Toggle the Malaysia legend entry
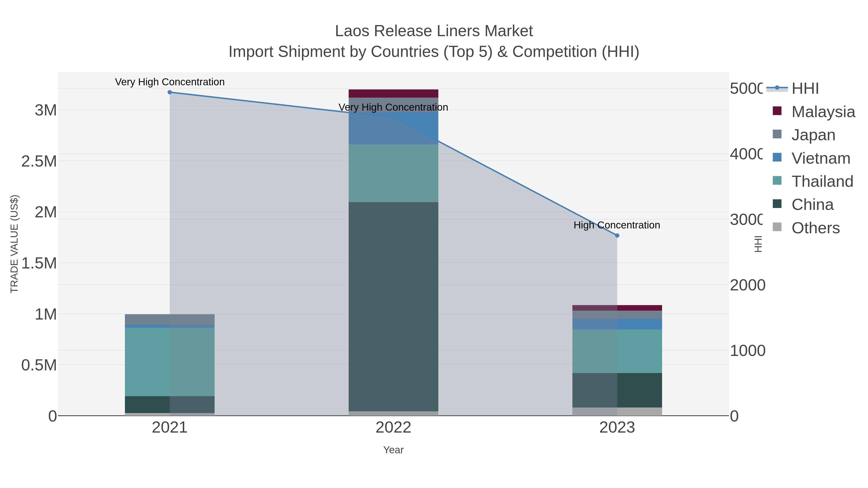This screenshot has width=868, height=488. [814, 112]
